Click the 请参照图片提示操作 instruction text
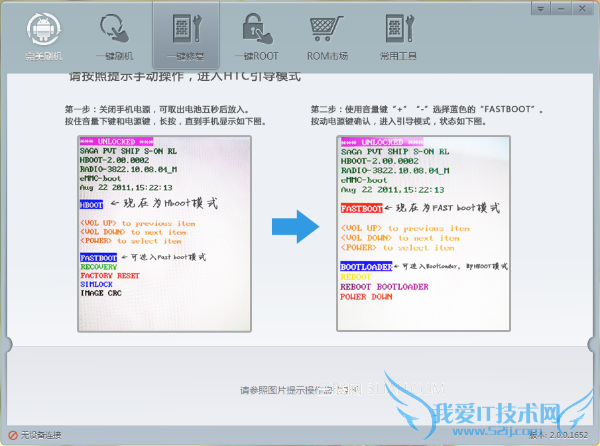 coord(287,390)
